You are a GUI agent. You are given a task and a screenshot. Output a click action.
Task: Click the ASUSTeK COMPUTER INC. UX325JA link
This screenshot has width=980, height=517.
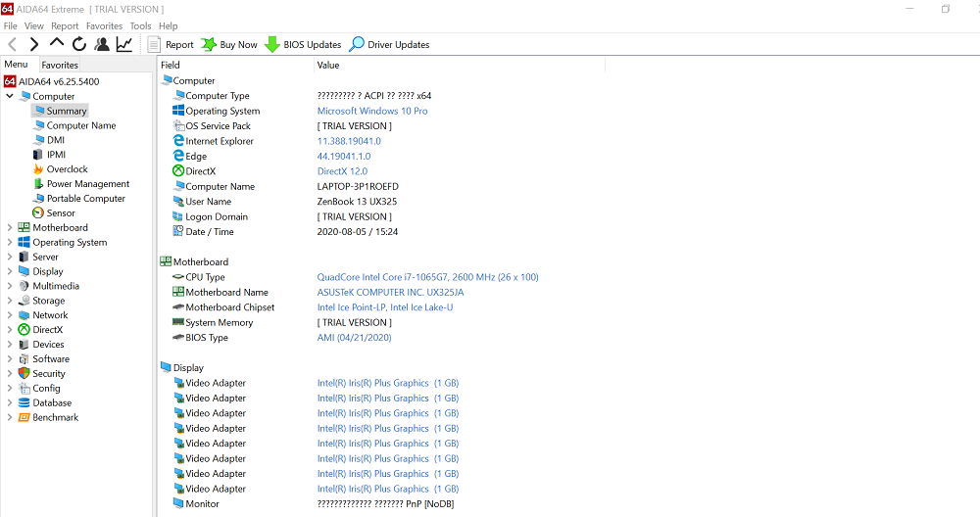(x=390, y=292)
